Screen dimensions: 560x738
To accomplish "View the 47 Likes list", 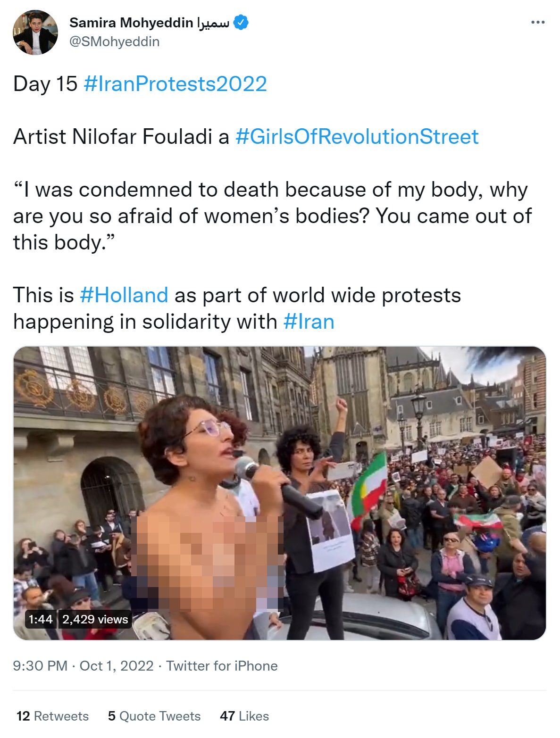I will point(244,716).
